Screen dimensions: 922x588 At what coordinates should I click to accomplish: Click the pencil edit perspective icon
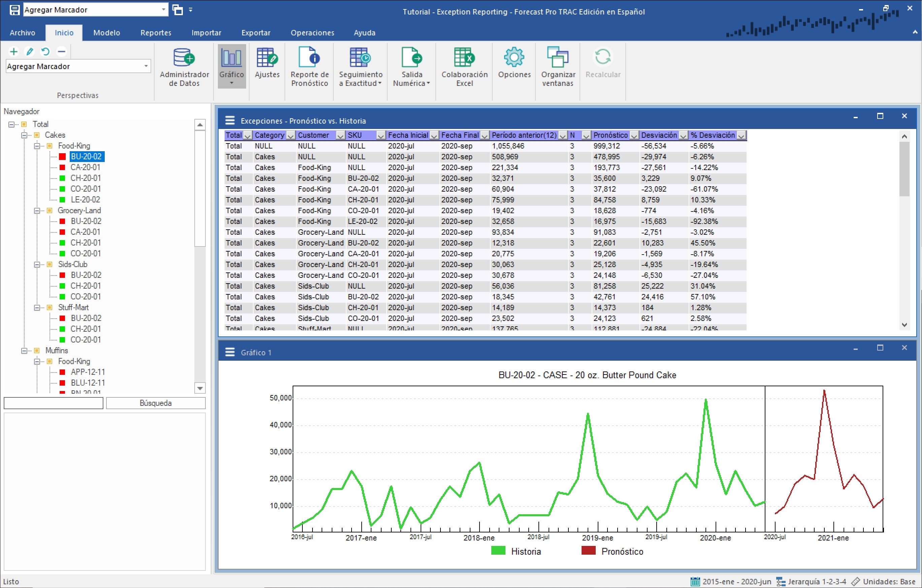tap(30, 51)
